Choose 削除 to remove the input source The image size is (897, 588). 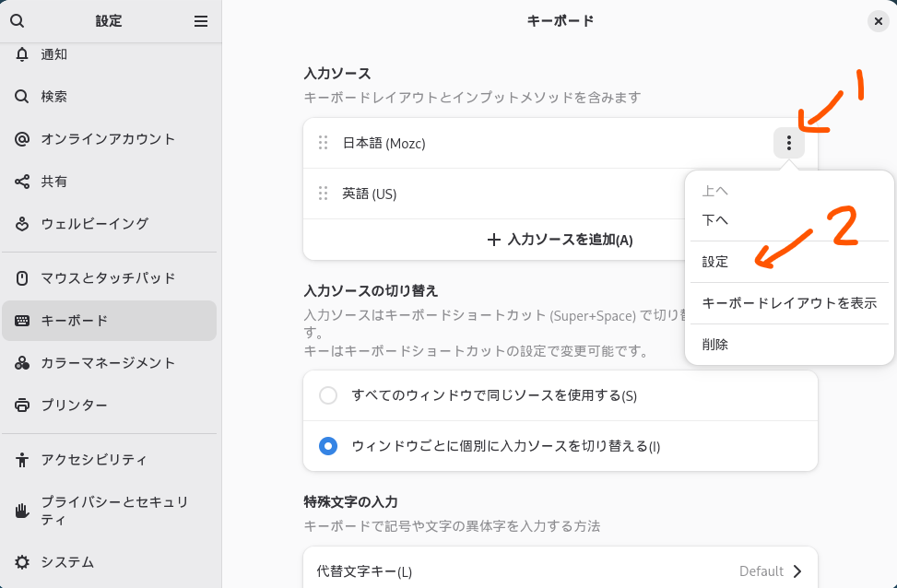pos(715,345)
